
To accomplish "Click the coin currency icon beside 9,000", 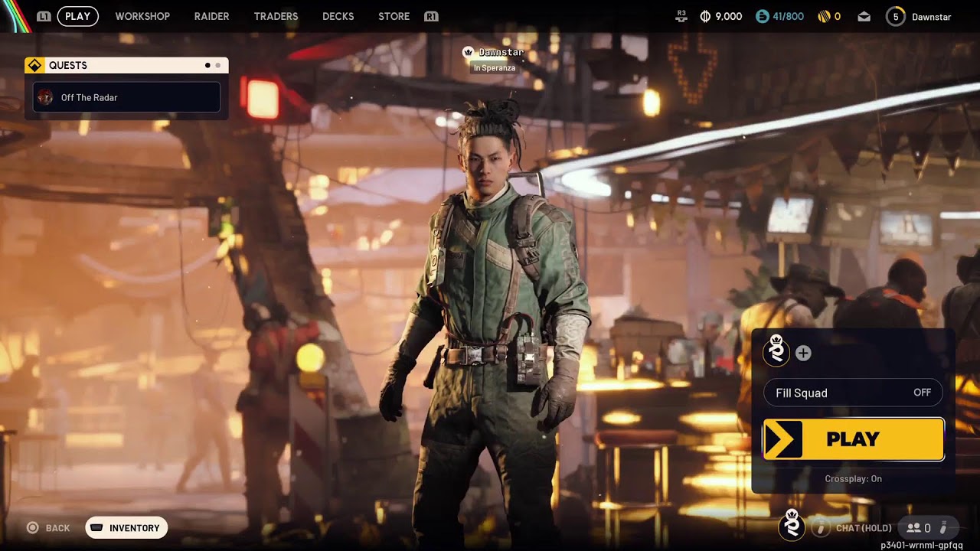I will pyautogui.click(x=705, y=16).
